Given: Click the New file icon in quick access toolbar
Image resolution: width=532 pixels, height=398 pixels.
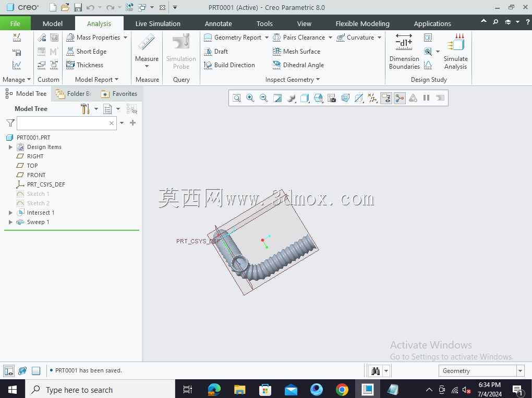Looking at the screenshot, I should click(x=53, y=7).
